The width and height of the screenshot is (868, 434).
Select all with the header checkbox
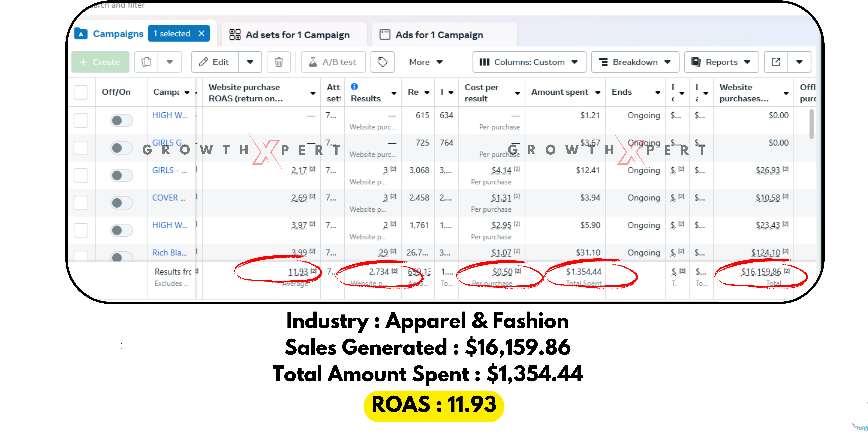pyautogui.click(x=81, y=92)
